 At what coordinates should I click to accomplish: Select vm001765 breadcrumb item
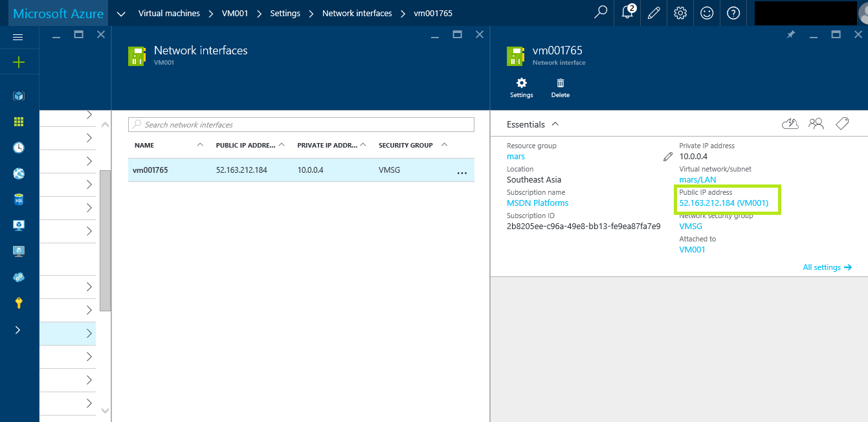tap(433, 13)
